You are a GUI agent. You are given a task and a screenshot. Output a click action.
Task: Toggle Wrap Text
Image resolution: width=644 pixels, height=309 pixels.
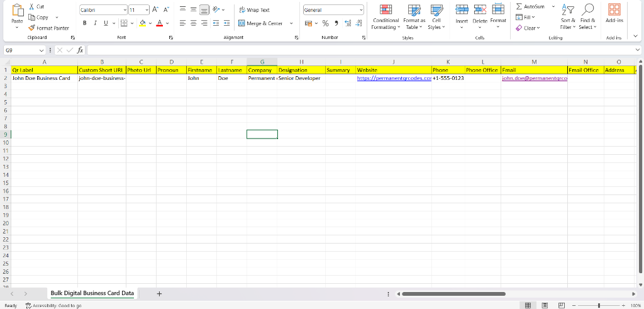click(x=254, y=10)
